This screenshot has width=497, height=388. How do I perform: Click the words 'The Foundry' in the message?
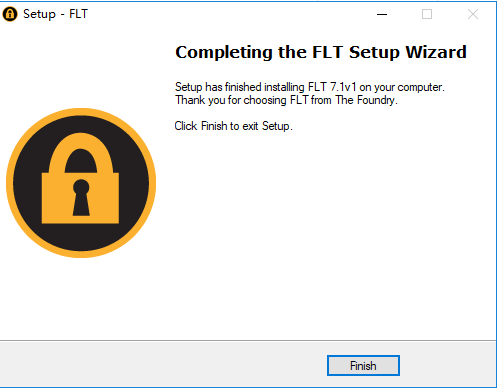click(365, 100)
